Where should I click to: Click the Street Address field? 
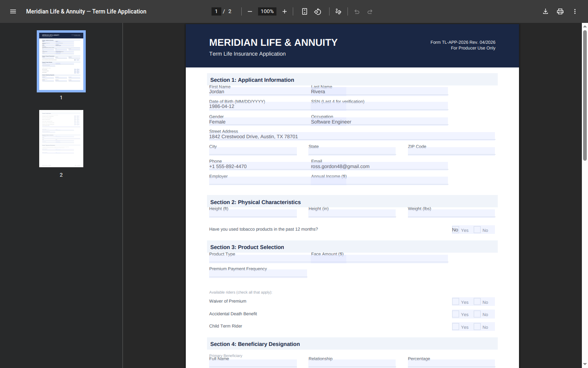352,136
